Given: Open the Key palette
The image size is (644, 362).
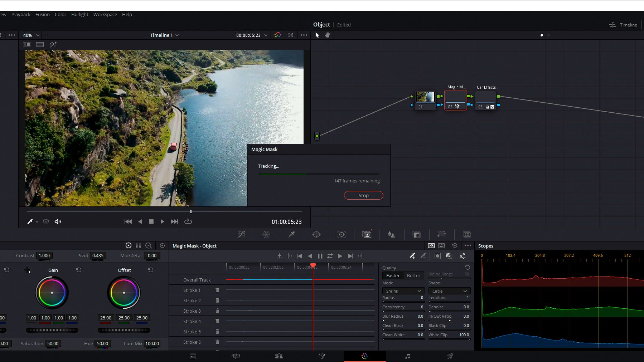Looking at the screenshot, I should [x=417, y=235].
